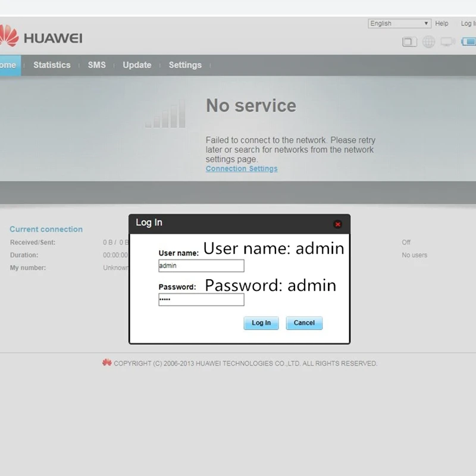This screenshot has height=476, width=476.
Task: Click the My number label
Action: pyautogui.click(x=28, y=268)
